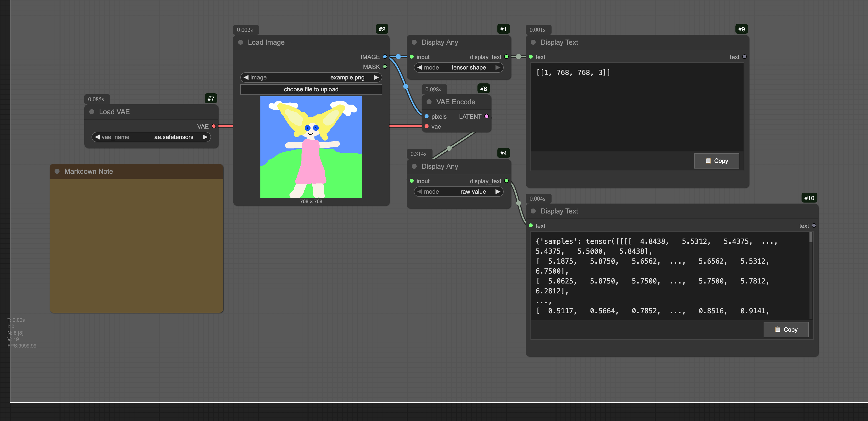
Task: Click display_text output socket of Display Any #4
Action: pyautogui.click(x=506, y=181)
